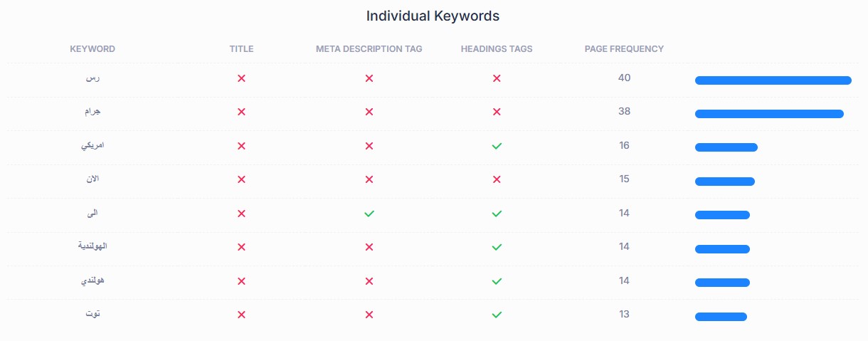Click the Headings Tags checkmark for هولندي
Screen dimensions: 868x341
point(497,281)
